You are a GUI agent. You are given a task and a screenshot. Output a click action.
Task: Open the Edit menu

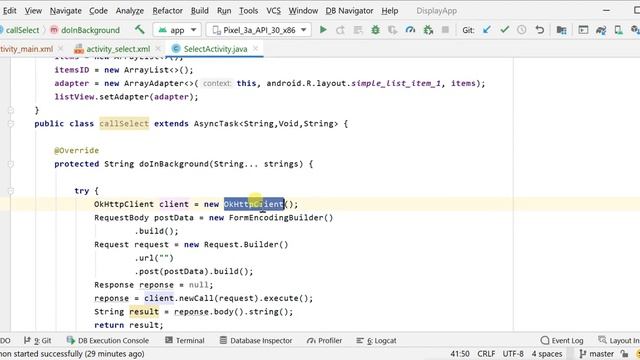click(x=9, y=11)
